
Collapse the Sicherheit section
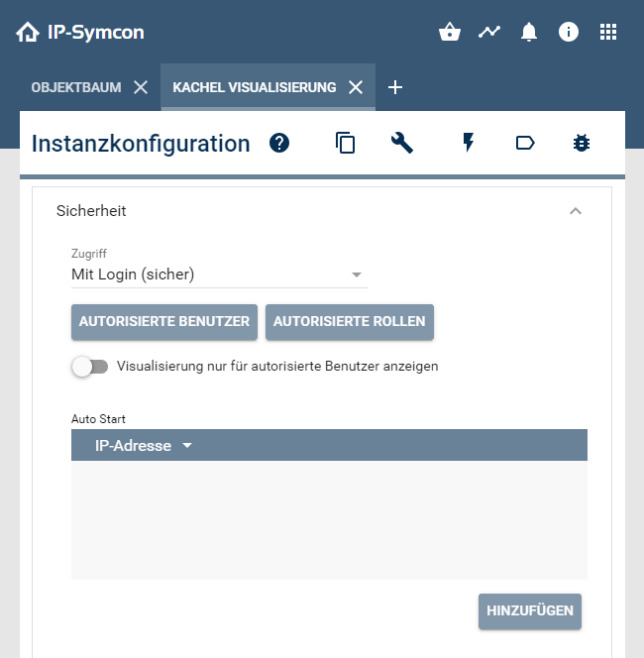point(576,211)
